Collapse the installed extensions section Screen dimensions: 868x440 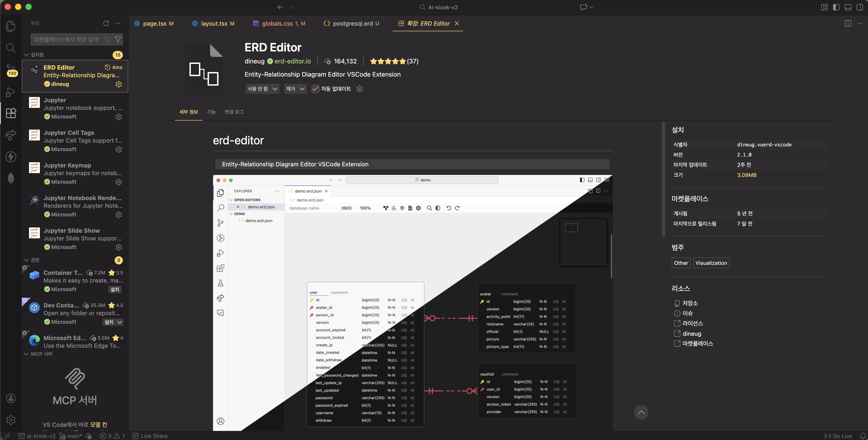tap(26, 55)
